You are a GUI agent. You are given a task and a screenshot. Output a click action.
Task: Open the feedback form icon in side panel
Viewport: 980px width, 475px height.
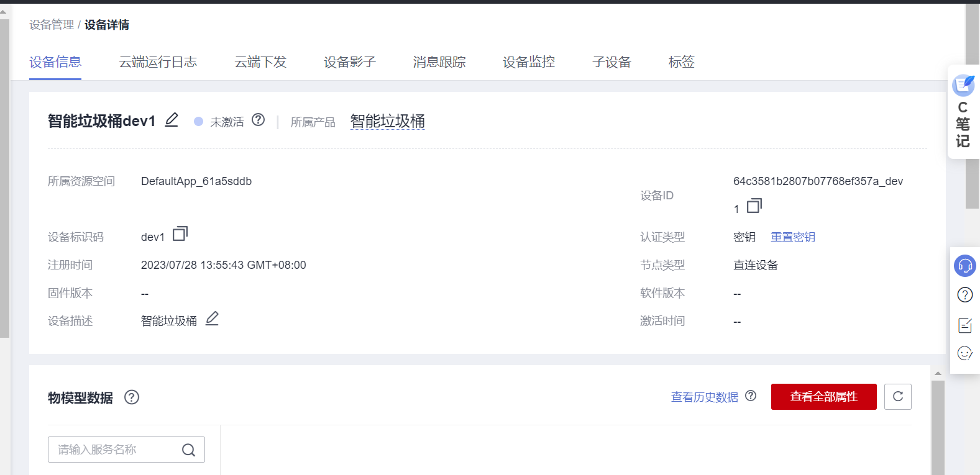pos(965,325)
